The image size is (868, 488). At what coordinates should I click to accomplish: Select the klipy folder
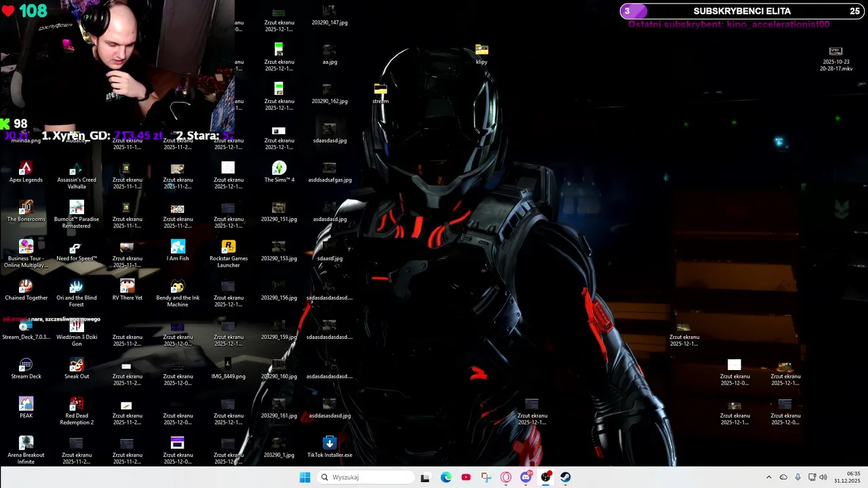pos(481,54)
